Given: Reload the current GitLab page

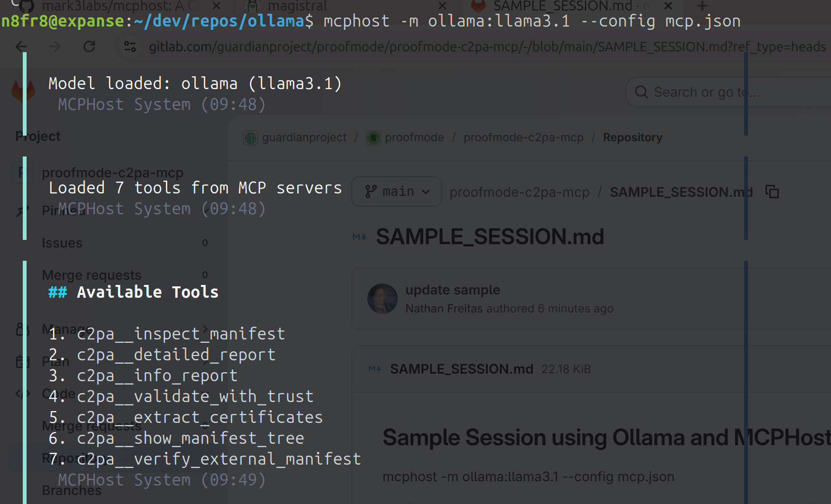Looking at the screenshot, I should [89, 46].
